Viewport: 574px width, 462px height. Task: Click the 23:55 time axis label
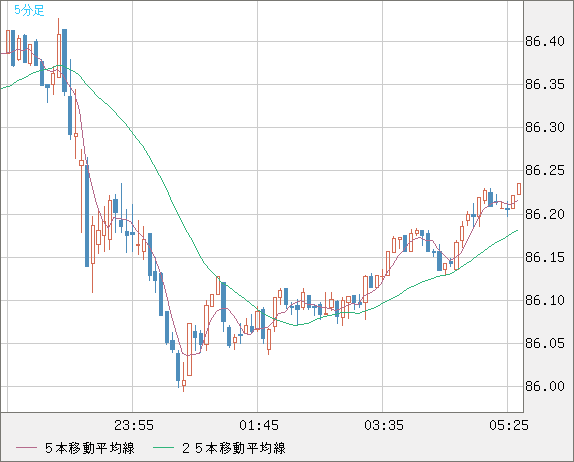[x=134, y=425]
